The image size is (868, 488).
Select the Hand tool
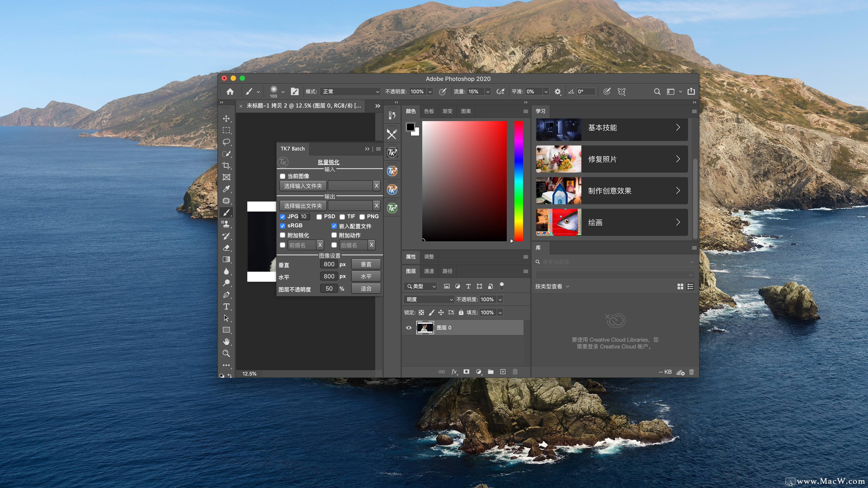[x=226, y=342]
